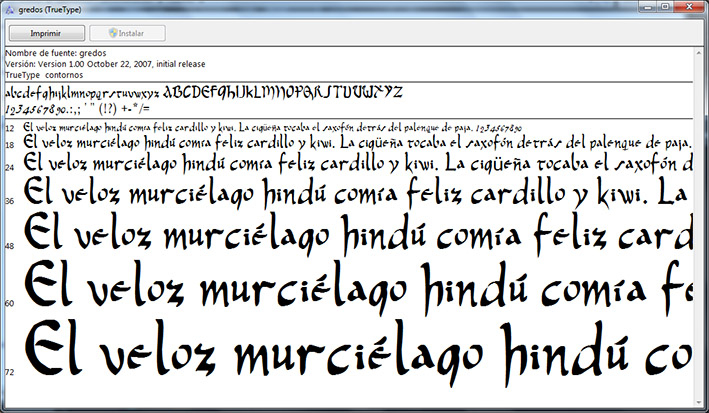Click the 60 point size label
Viewport: 709px width, 413px height.
point(10,302)
